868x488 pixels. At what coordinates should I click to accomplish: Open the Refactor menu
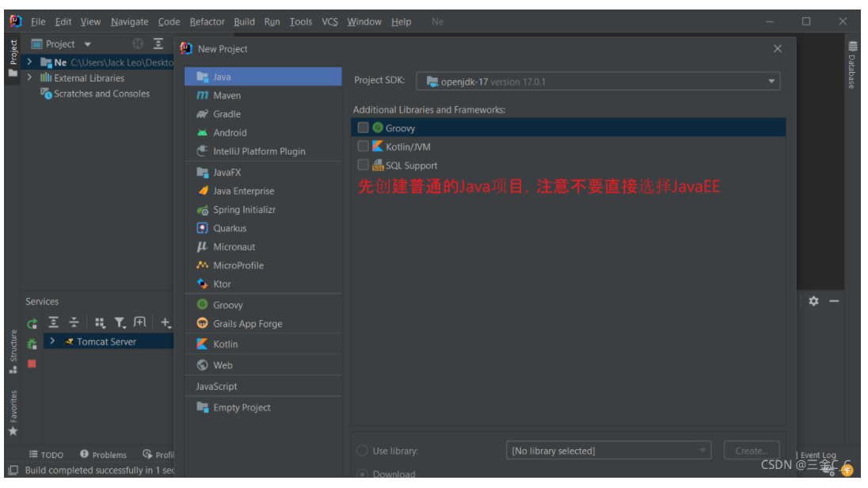click(207, 21)
